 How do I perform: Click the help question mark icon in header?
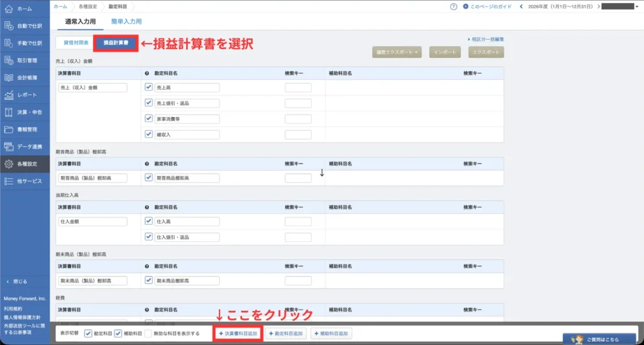453,6
